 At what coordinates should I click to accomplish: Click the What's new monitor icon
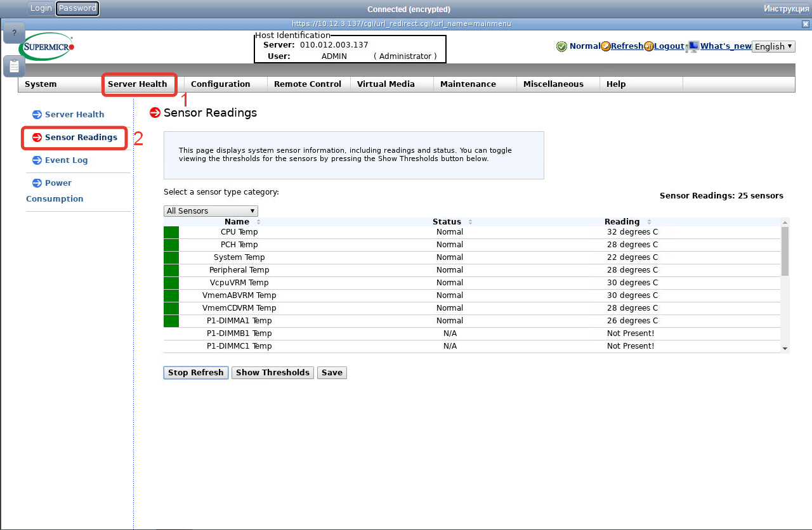[x=693, y=46]
